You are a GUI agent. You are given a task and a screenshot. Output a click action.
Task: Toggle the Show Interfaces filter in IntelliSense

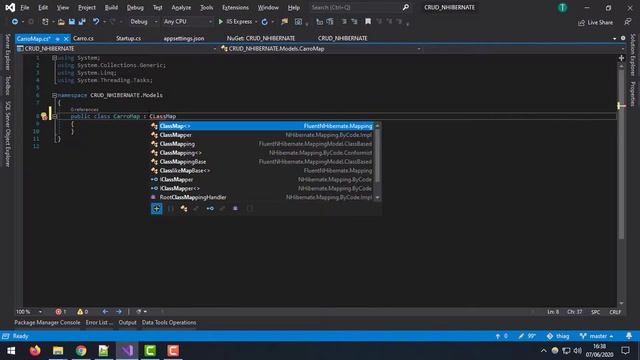210,209
